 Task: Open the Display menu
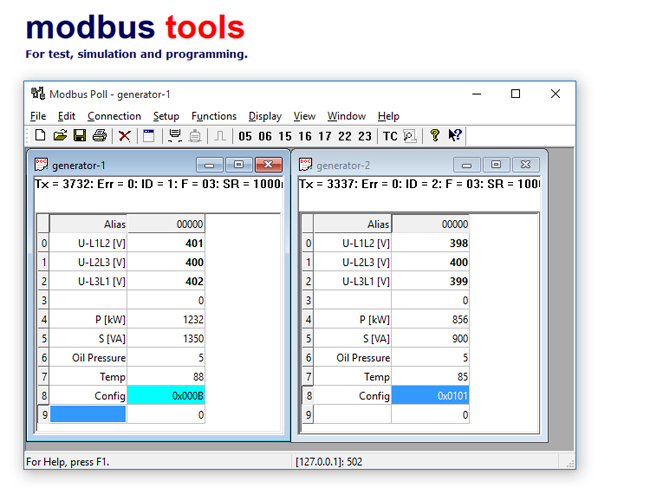point(265,117)
